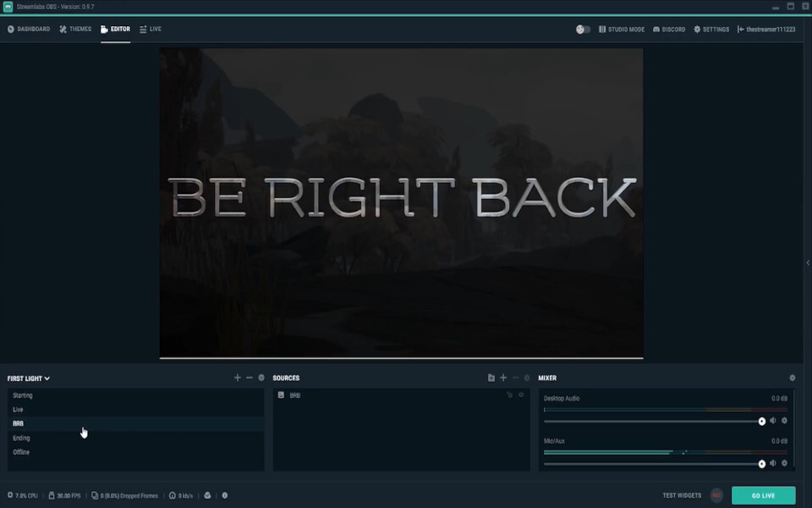Click the Mic/Aux 0.0 dB value
This screenshot has width=812, height=508.
coord(779,441)
